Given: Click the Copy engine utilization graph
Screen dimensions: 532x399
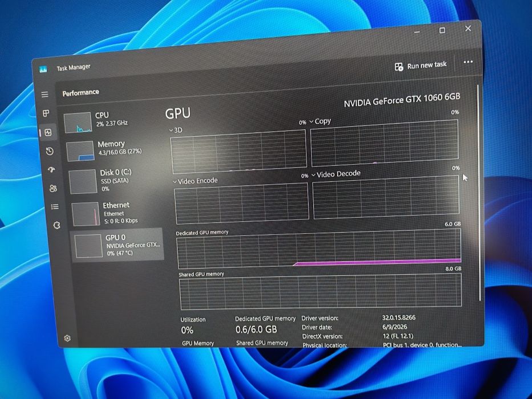Looking at the screenshot, I should [x=384, y=142].
